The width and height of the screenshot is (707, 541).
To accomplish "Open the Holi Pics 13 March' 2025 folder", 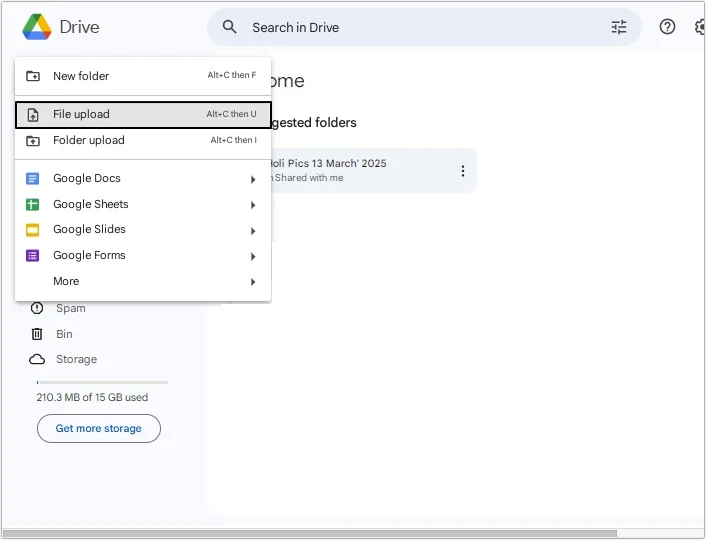I will click(x=372, y=171).
